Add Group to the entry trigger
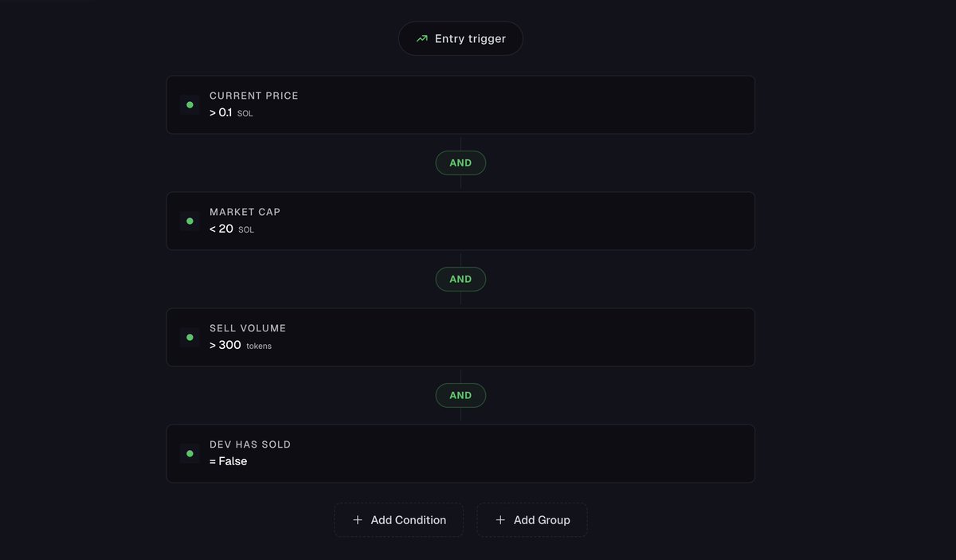Image resolution: width=956 pixels, height=560 pixels. coord(532,520)
